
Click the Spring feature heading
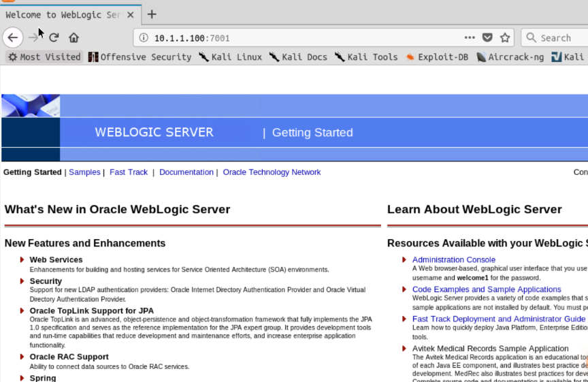(x=43, y=378)
